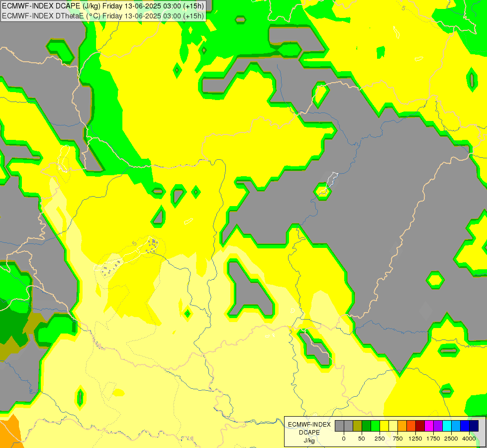The height and width of the screenshot is (448, 487).
Task: Select the pale yellow legend swatch
Action: [393, 426]
